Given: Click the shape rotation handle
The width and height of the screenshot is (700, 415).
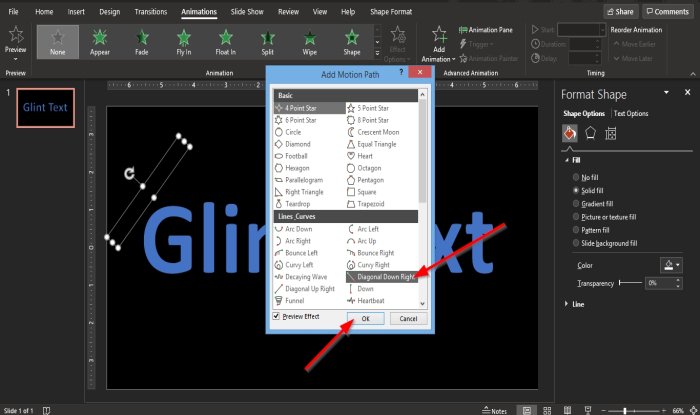Looking at the screenshot, I should click(x=129, y=173).
